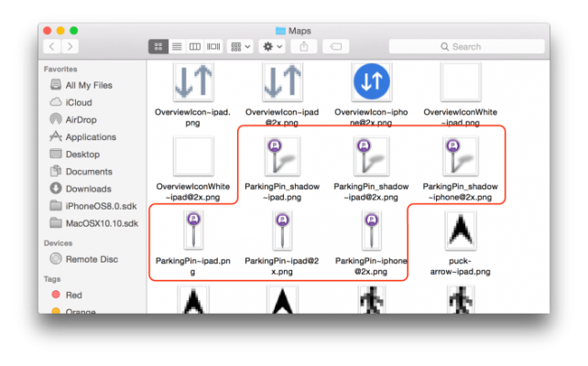Viewport: 588px width, 366px height.
Task: Open the Action gear menu
Action: point(272,46)
